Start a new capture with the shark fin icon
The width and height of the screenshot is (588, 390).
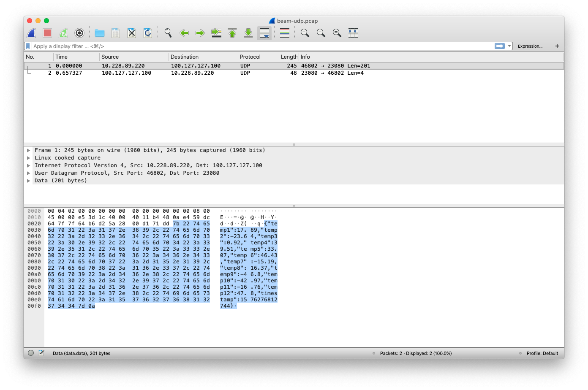click(32, 33)
